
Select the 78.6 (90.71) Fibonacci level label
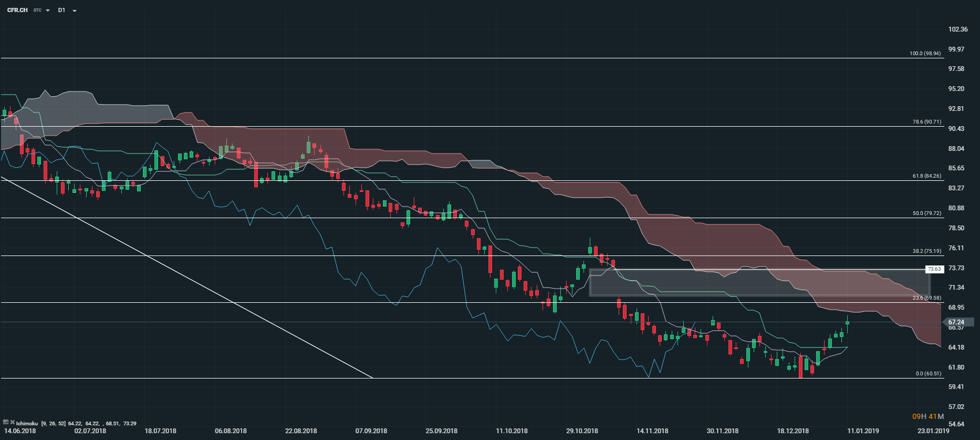926,122
